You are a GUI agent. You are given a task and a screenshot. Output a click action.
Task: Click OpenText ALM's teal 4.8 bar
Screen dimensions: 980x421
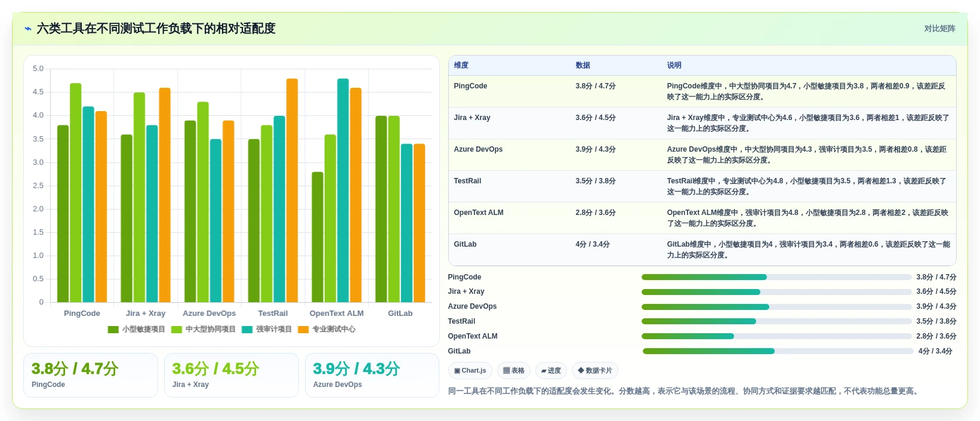343,190
